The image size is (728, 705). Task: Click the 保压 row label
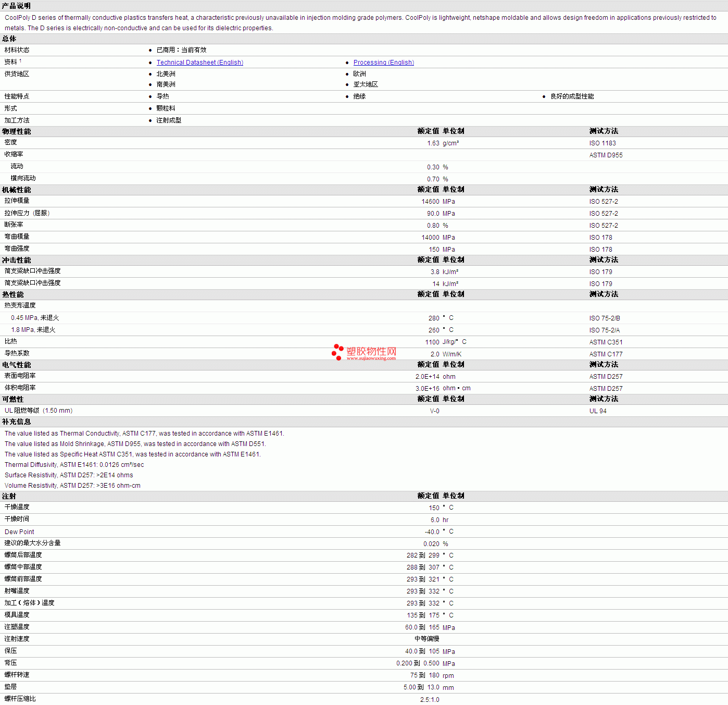(11, 651)
